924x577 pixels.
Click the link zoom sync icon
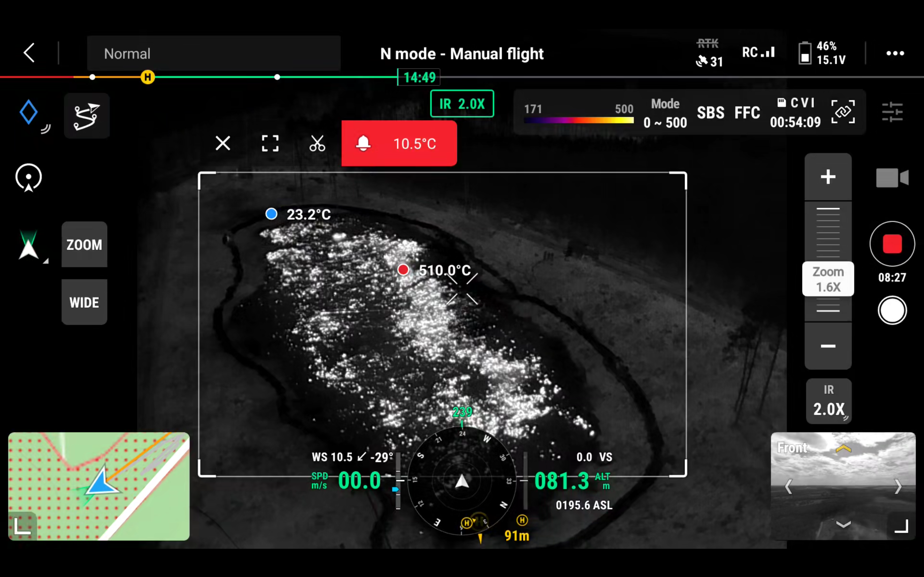click(x=843, y=112)
